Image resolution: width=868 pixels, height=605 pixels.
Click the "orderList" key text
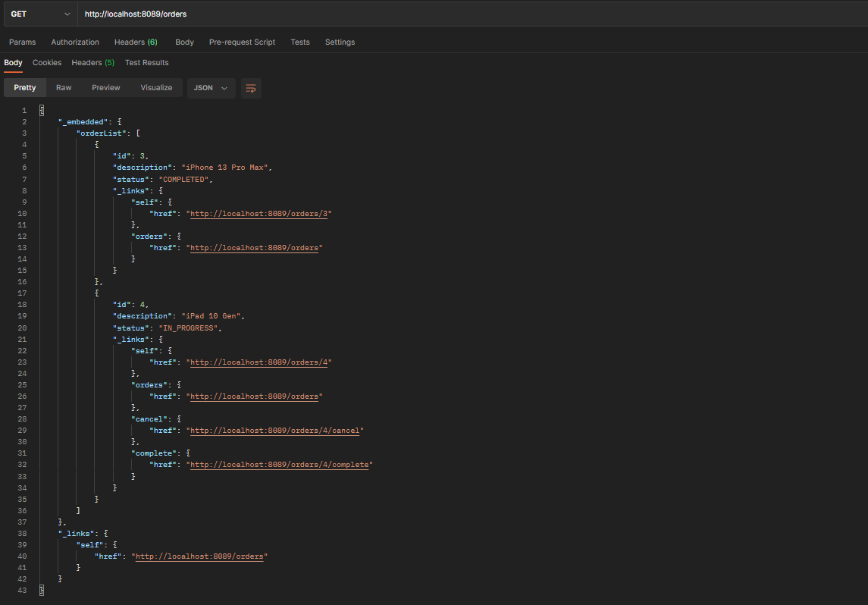coord(102,133)
